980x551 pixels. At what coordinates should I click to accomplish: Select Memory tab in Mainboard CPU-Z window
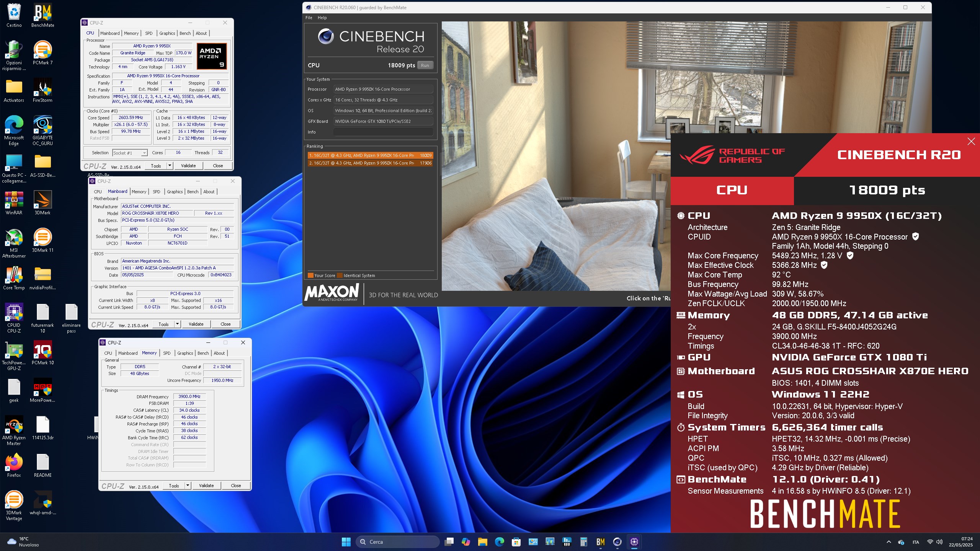click(139, 192)
